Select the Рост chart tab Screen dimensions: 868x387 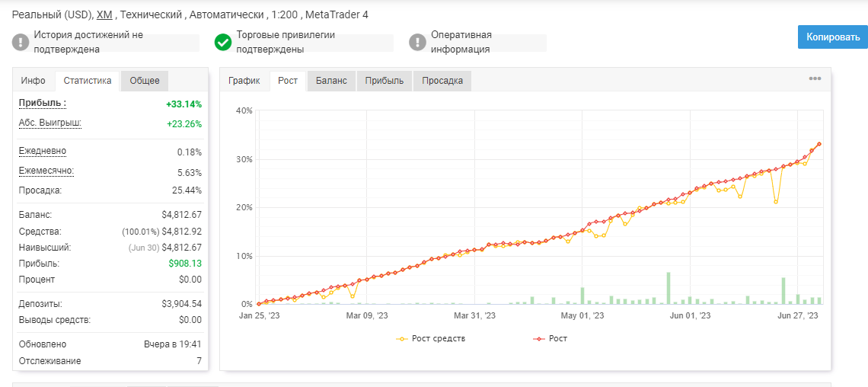click(x=288, y=81)
